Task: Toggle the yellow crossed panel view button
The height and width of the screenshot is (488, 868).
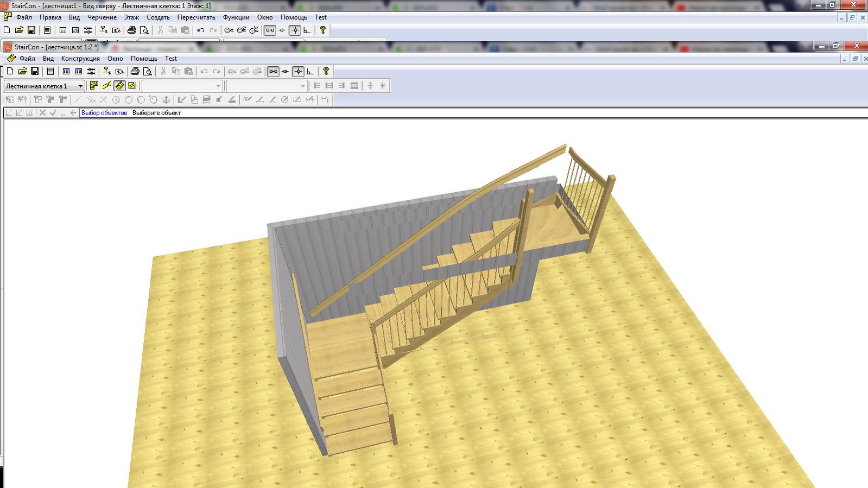Action: (x=132, y=86)
